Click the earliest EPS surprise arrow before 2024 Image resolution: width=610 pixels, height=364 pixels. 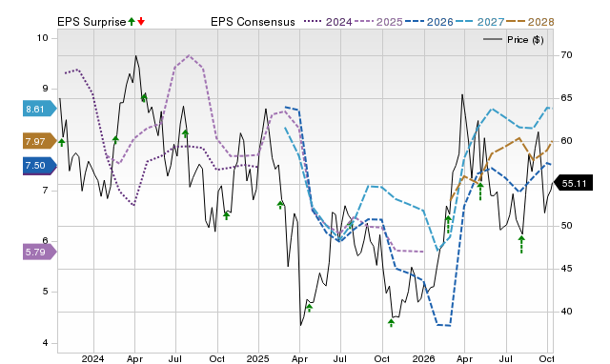61,143
